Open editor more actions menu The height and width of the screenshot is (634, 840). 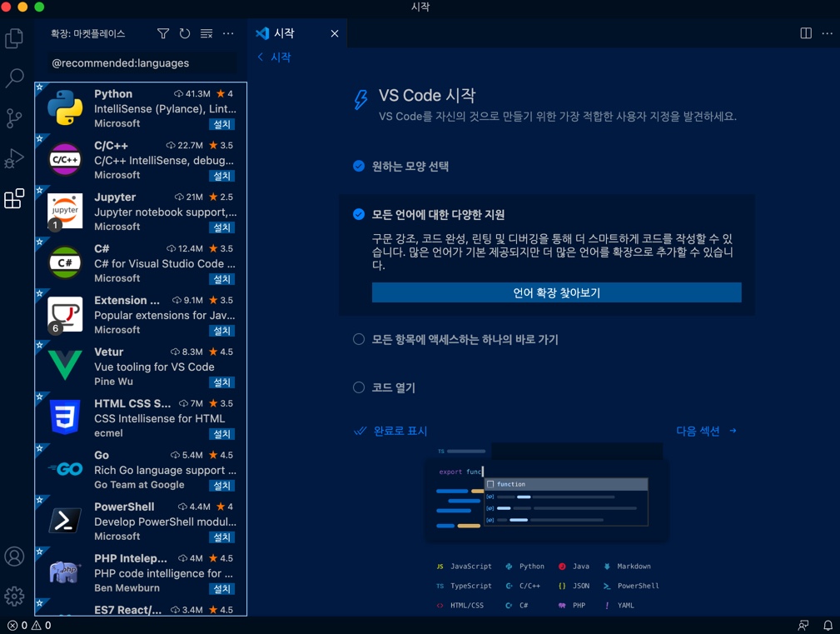tap(828, 33)
